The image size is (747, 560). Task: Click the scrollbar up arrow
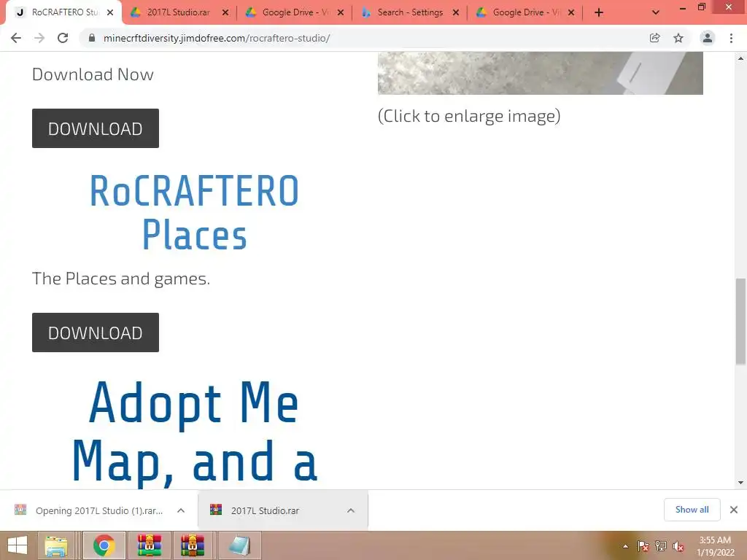(x=741, y=58)
